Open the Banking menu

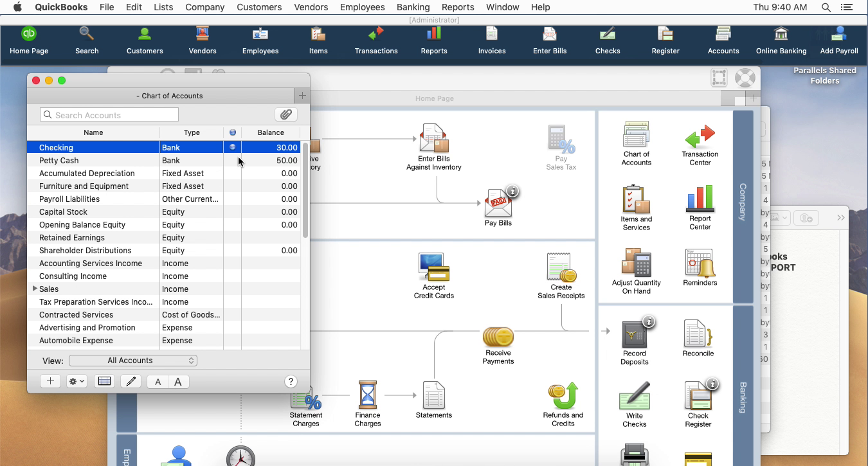[x=413, y=7]
